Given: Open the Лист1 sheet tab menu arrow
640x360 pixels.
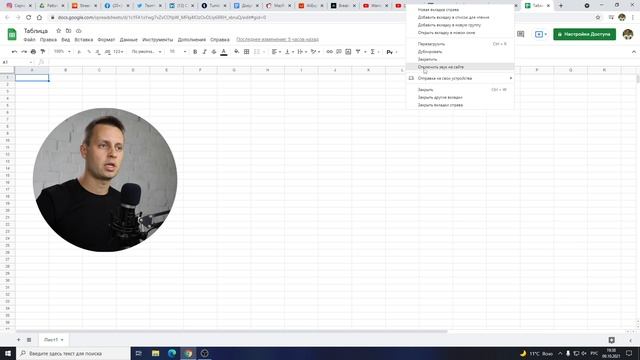Looking at the screenshot, I should coord(62,340).
